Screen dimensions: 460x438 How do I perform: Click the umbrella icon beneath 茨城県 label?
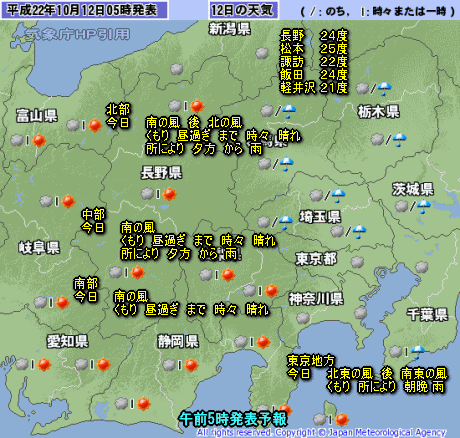[x=424, y=206]
